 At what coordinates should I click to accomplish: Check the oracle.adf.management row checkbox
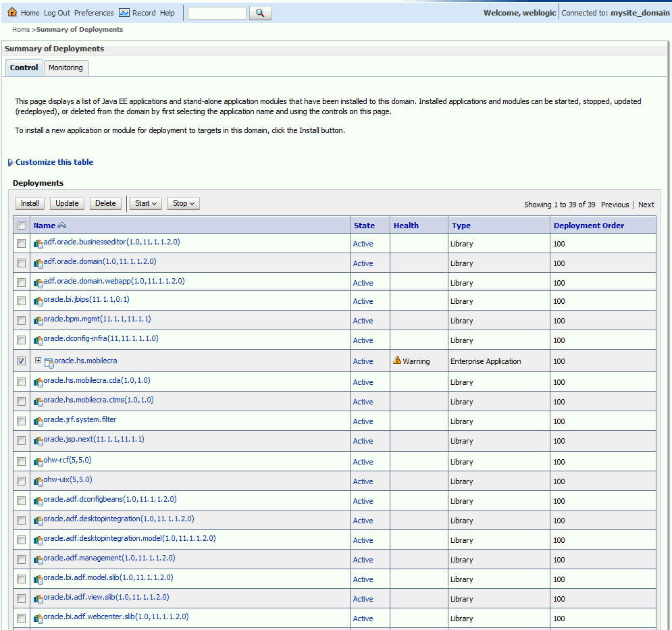click(x=21, y=559)
